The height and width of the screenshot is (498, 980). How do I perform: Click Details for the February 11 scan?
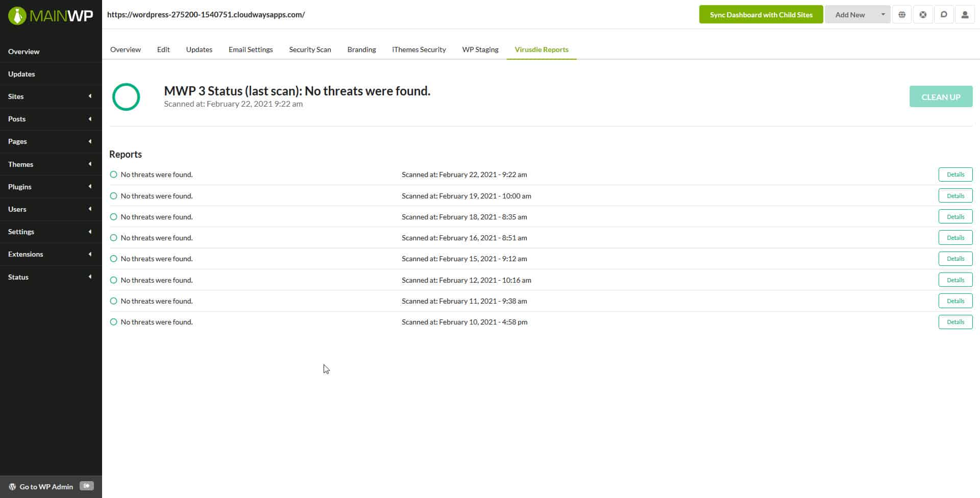coord(955,301)
